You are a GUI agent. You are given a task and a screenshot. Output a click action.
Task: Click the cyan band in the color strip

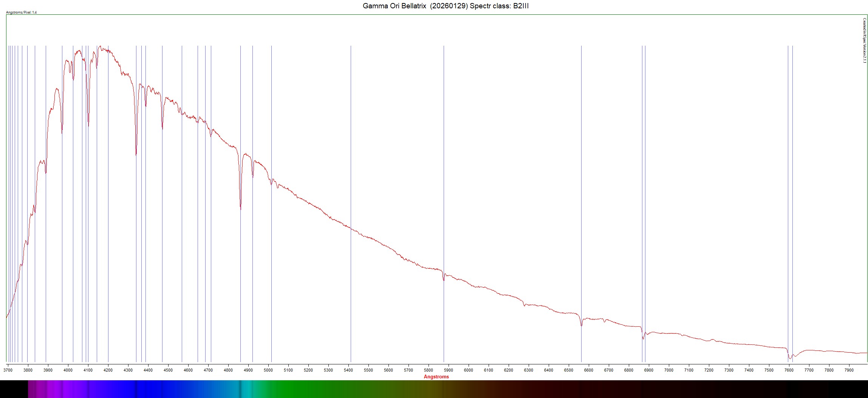point(246,389)
